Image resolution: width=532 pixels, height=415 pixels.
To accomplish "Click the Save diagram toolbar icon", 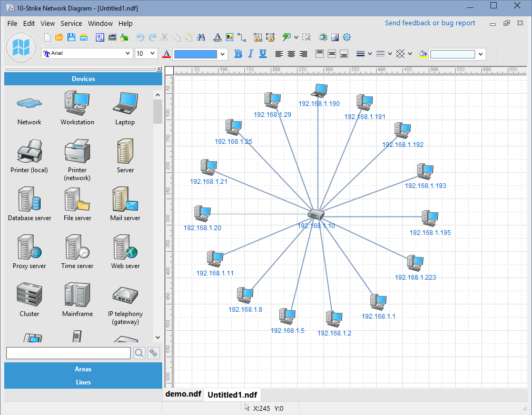I will [71, 37].
